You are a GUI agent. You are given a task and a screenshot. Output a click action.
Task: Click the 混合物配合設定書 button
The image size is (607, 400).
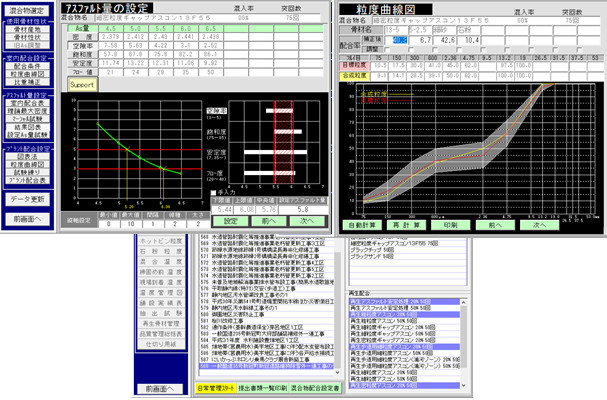click(315, 388)
